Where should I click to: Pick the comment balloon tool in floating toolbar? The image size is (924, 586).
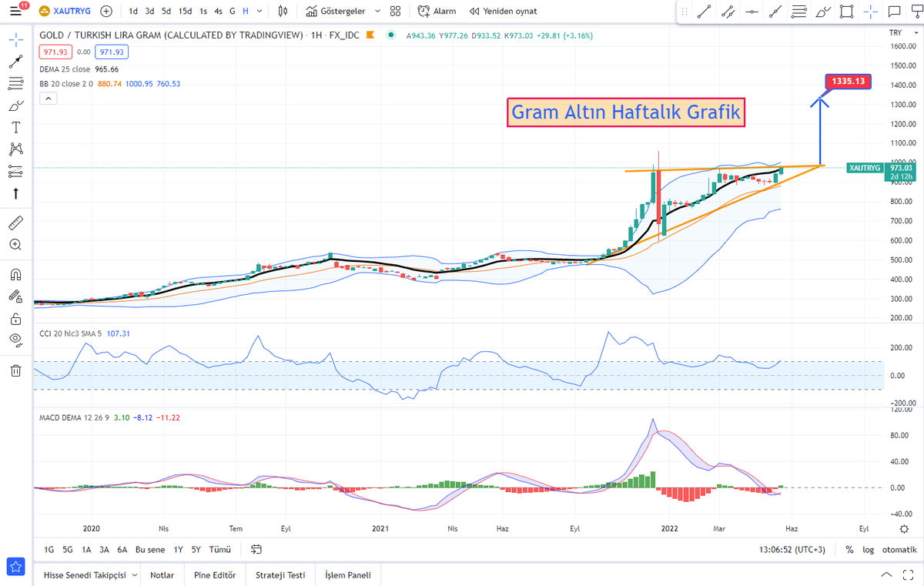coord(895,12)
